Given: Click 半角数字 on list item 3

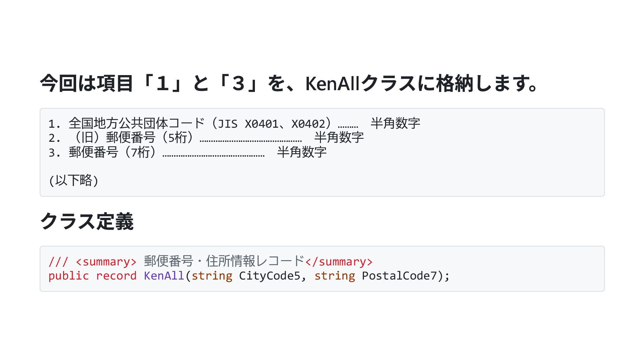Looking at the screenshot, I should click(x=302, y=153).
